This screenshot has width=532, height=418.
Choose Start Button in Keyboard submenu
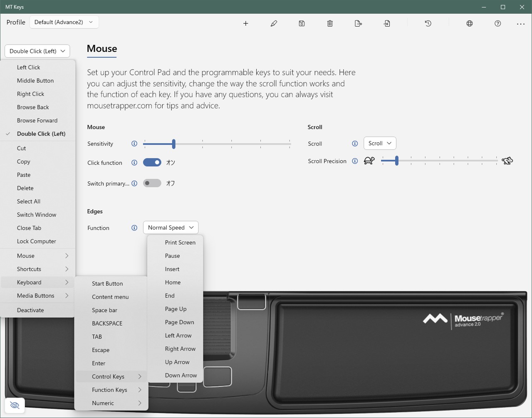pos(111,284)
